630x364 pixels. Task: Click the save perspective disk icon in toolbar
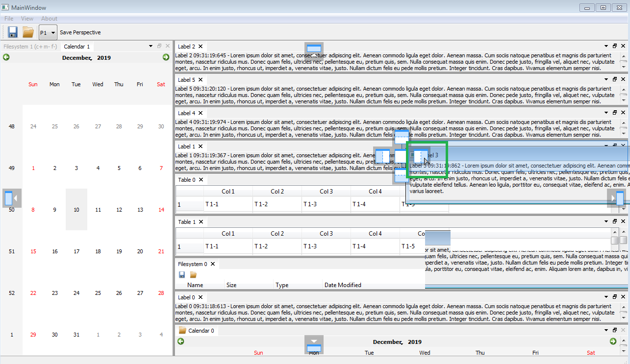pos(12,32)
